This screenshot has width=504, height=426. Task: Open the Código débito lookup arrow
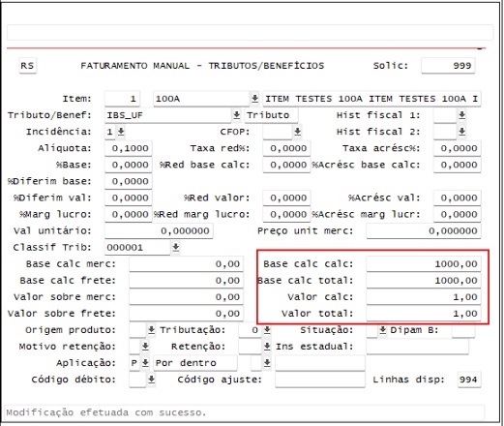(x=151, y=380)
